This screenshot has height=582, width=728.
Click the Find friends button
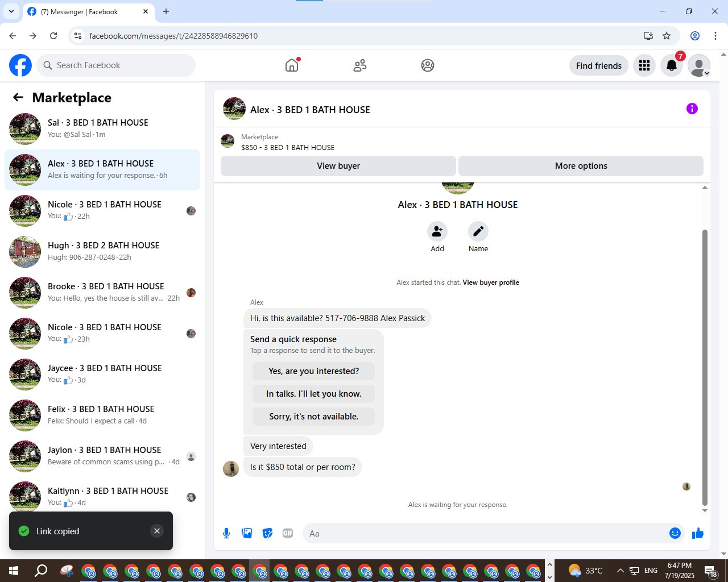click(x=599, y=65)
